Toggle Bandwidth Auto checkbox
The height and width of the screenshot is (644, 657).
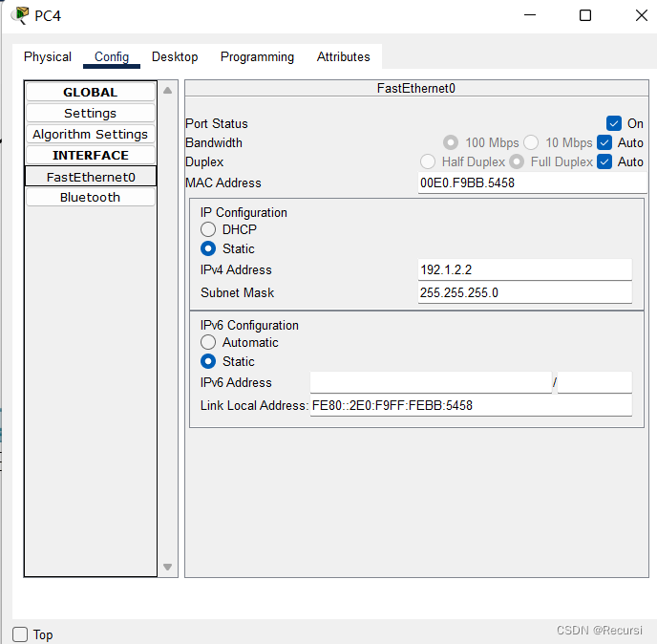604,142
